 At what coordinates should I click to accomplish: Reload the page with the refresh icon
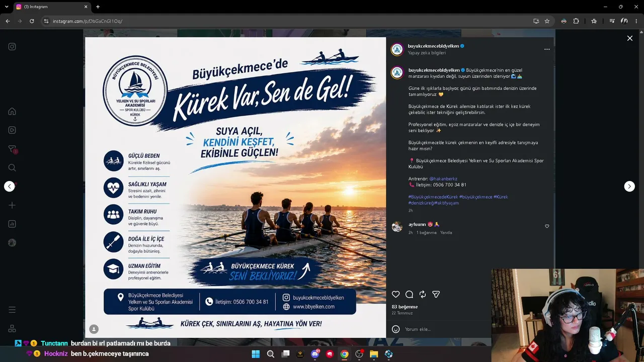pos(32,21)
